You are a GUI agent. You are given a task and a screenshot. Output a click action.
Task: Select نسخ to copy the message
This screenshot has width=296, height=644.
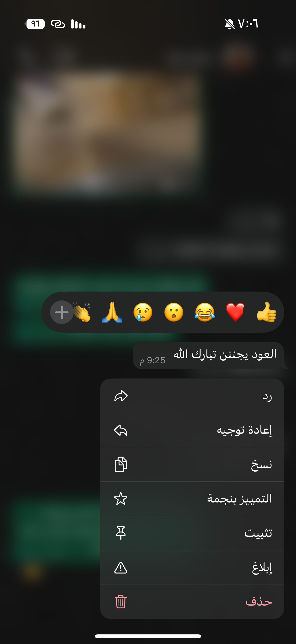point(192,464)
